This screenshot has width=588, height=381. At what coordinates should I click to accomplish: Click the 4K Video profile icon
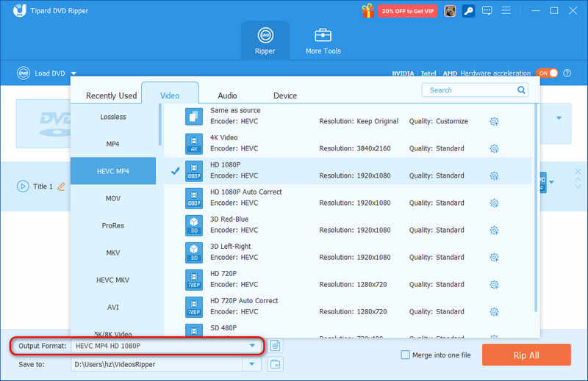point(194,144)
